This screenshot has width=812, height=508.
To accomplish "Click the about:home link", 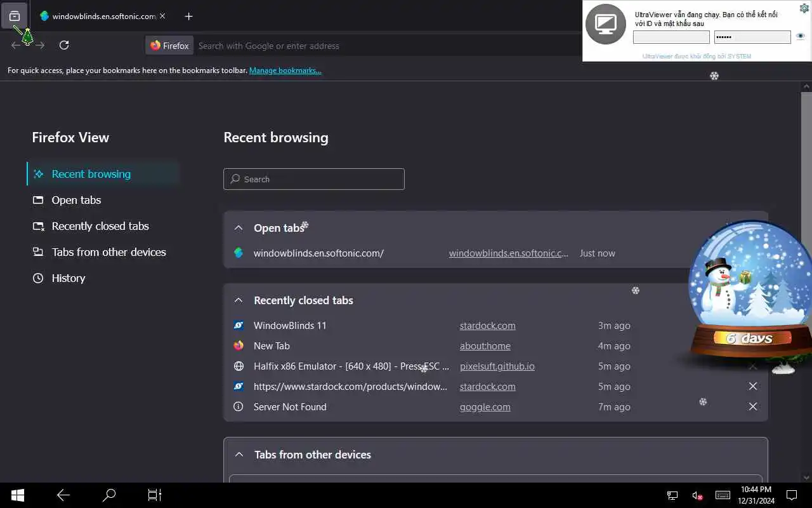I will 485,346.
